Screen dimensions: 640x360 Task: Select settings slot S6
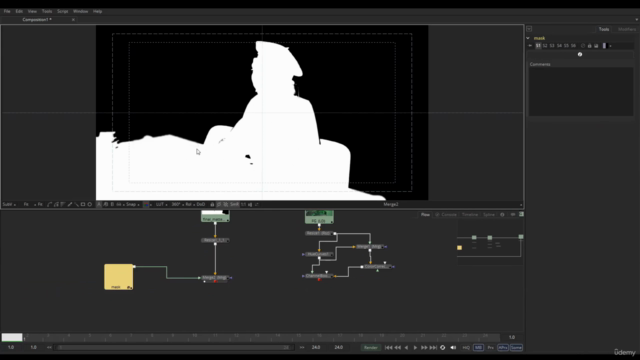573,46
